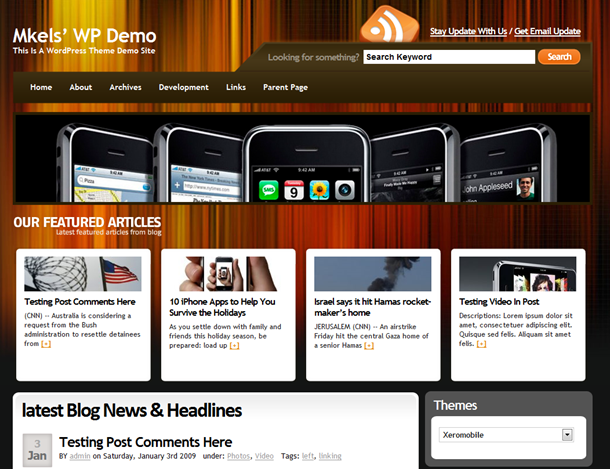Open the Links menu item

click(x=236, y=87)
